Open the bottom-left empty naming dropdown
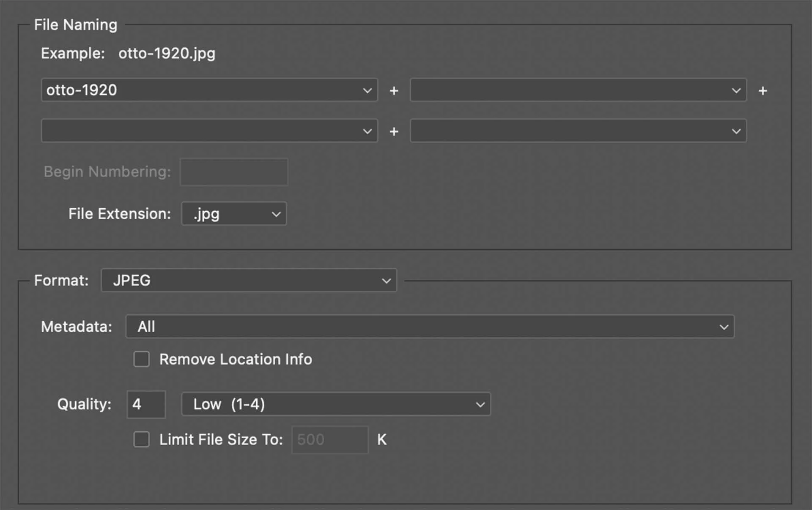 (x=209, y=131)
